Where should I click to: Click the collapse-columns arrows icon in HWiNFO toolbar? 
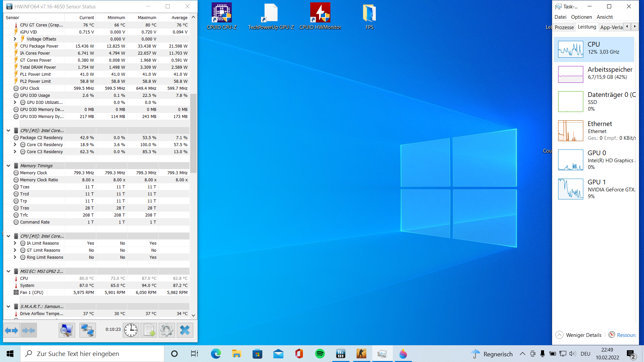[x=29, y=330]
